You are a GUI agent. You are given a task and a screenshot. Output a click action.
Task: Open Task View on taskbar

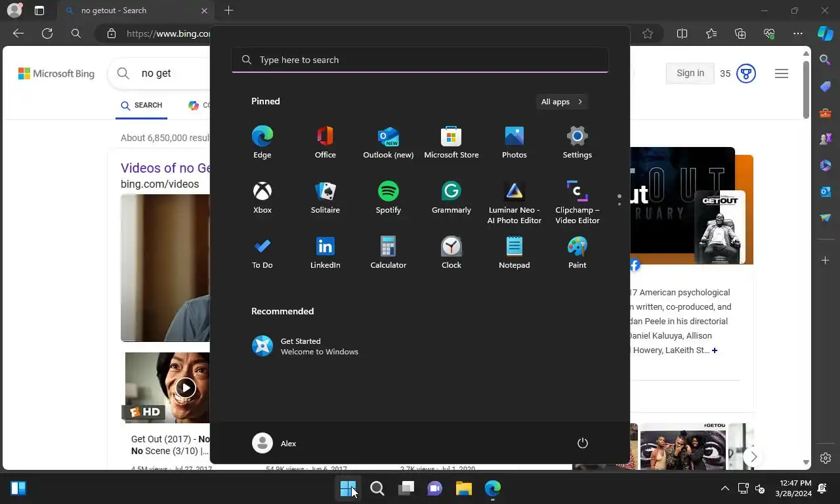tap(406, 488)
